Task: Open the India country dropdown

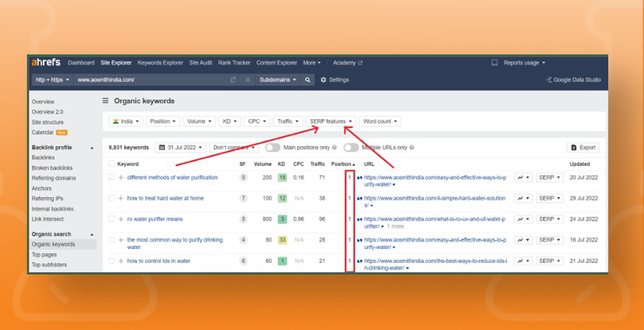Action: (x=126, y=122)
